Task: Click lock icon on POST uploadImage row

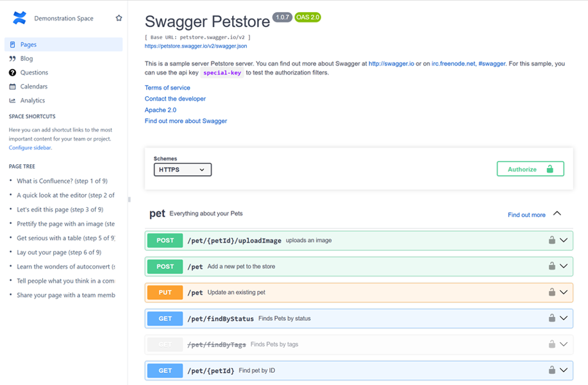Action: click(551, 240)
